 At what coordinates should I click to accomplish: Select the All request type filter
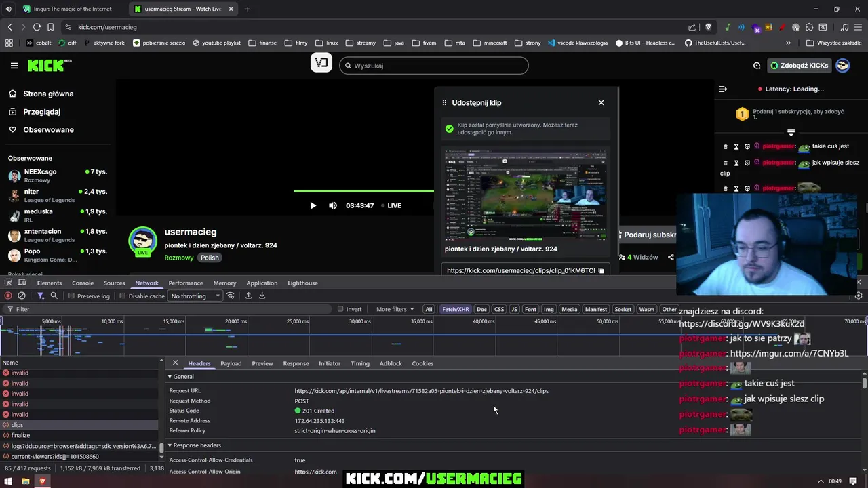(x=429, y=309)
